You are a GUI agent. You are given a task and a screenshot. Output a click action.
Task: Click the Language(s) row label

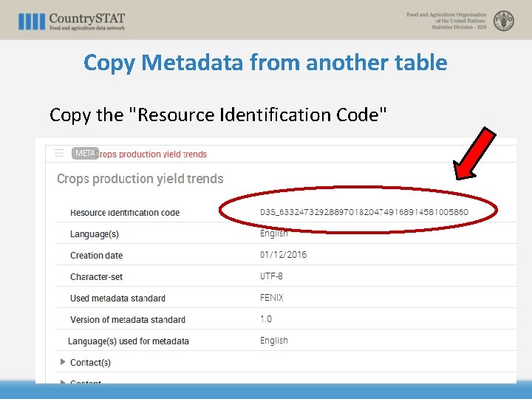(x=95, y=234)
